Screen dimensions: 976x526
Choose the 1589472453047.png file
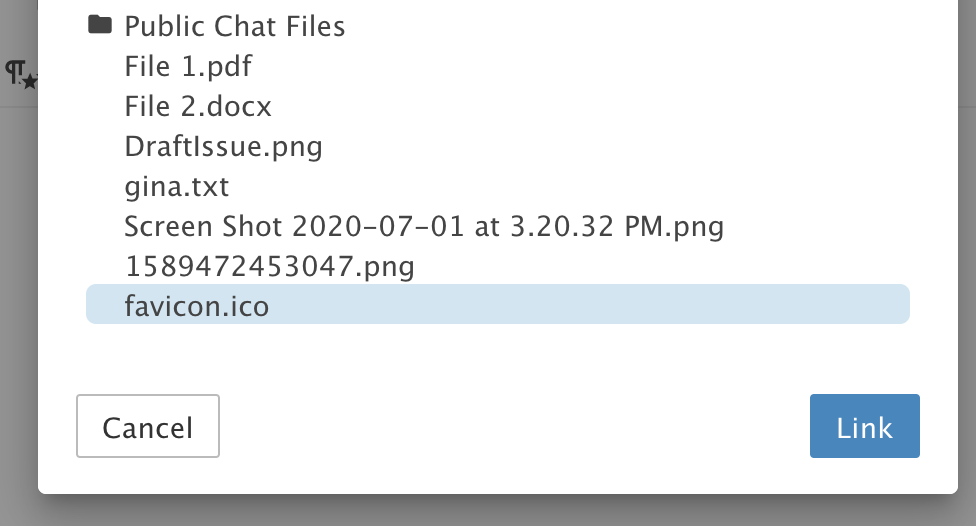tap(269, 266)
